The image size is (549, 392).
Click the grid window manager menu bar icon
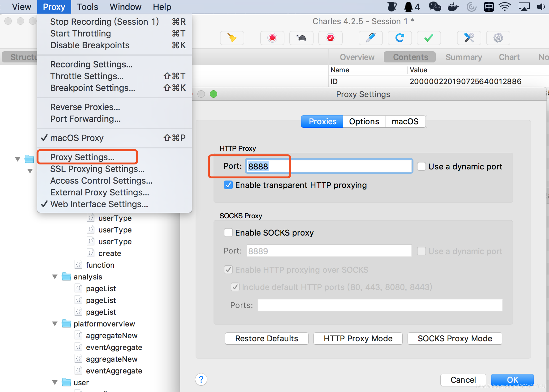(489, 6)
